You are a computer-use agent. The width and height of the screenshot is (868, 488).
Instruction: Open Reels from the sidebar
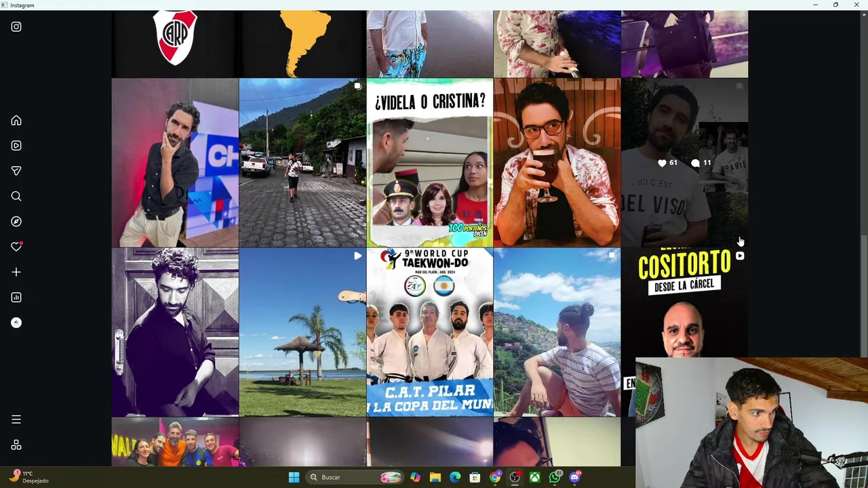16,146
